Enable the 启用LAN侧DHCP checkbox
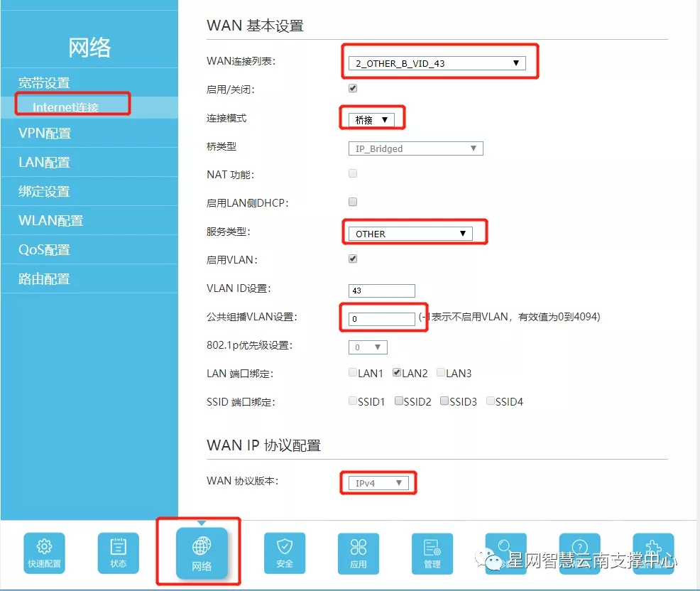The height and width of the screenshot is (591, 700). (x=353, y=202)
